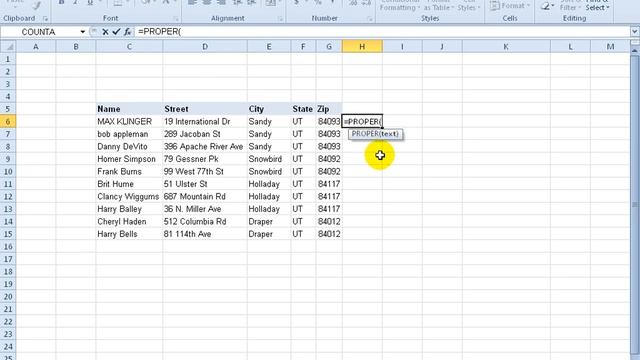Select column D header
Screen dimensions: 640x360
click(205, 47)
